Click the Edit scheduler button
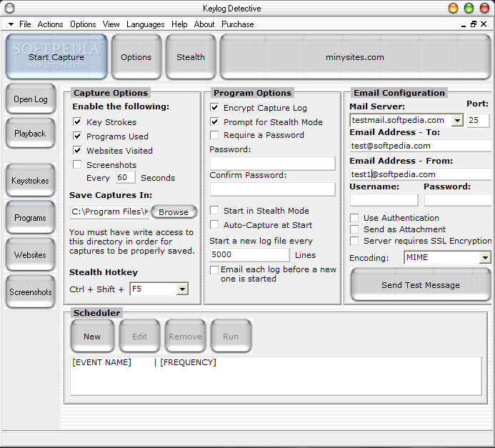495x448 pixels. click(139, 337)
